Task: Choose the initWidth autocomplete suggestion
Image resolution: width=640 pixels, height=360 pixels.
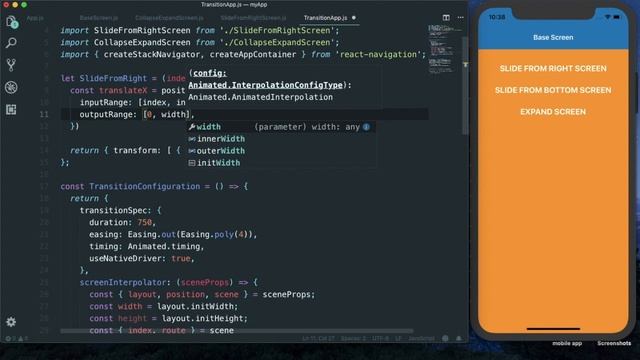Action: pos(282,162)
